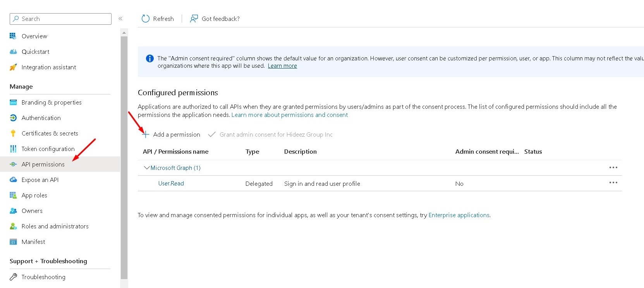The height and width of the screenshot is (288, 644).
Task: Go to App roles in sidebar
Action: [x=34, y=195]
